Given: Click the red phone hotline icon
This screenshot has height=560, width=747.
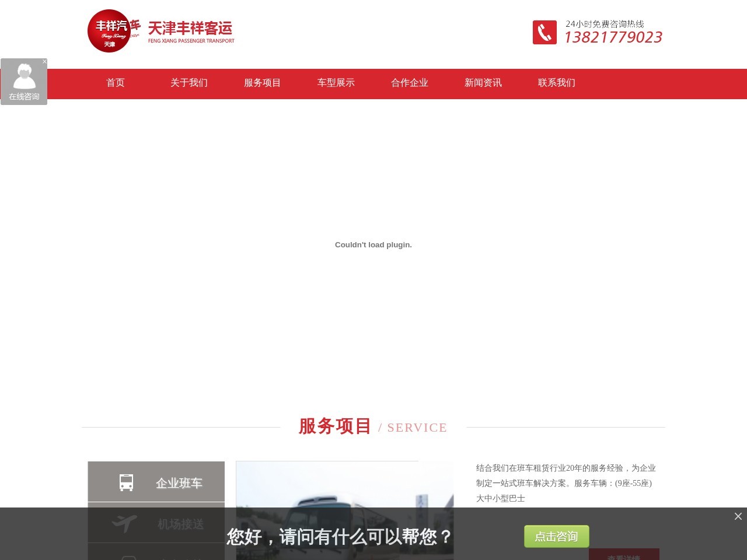Looking at the screenshot, I should click(x=544, y=33).
